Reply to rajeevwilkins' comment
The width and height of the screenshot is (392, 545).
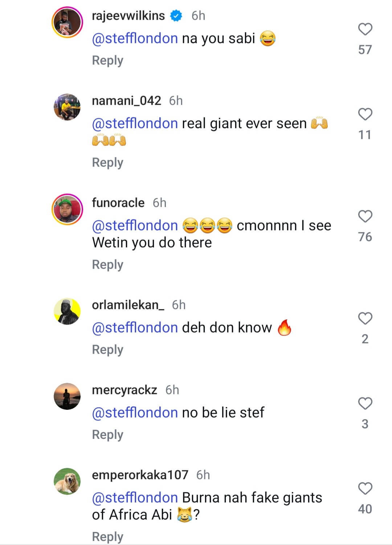[107, 60]
